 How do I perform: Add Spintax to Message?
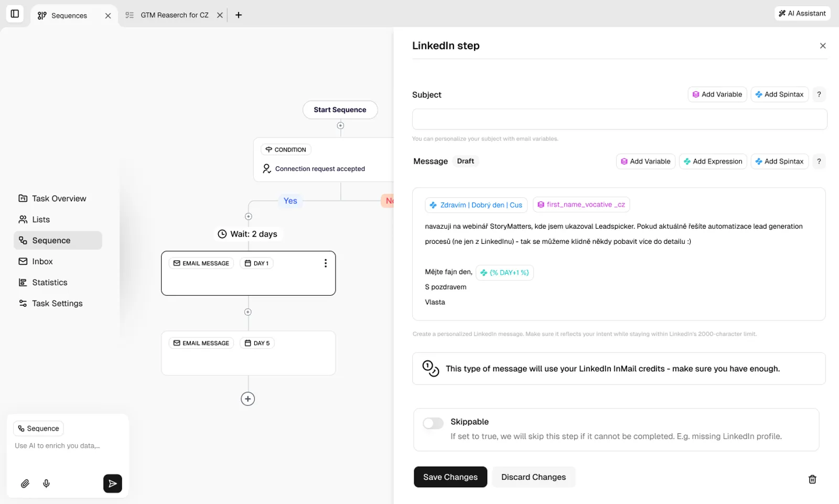click(x=779, y=162)
